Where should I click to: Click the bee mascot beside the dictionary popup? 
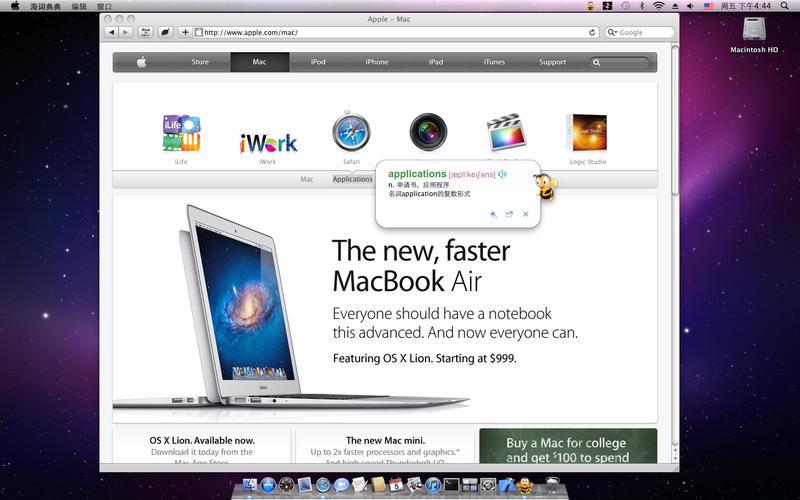(x=546, y=186)
